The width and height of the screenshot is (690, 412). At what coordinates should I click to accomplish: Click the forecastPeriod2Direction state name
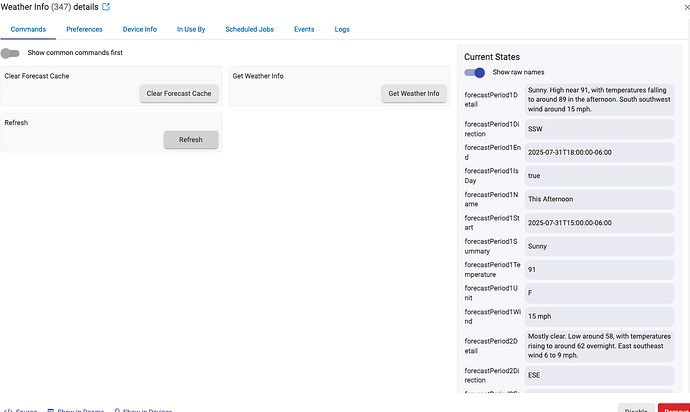click(492, 375)
